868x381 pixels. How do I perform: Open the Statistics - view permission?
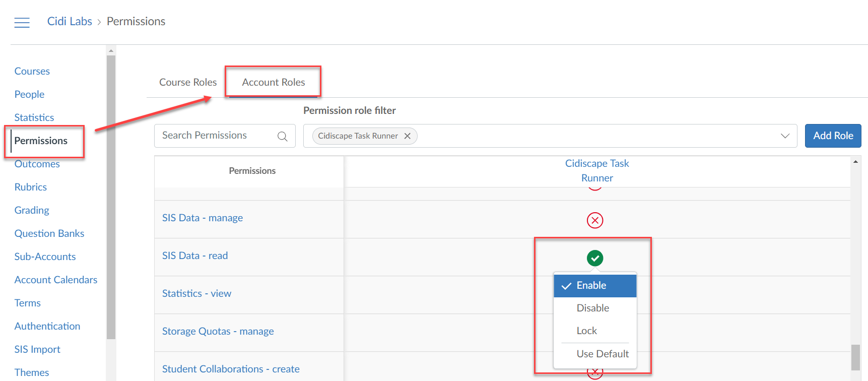point(196,293)
